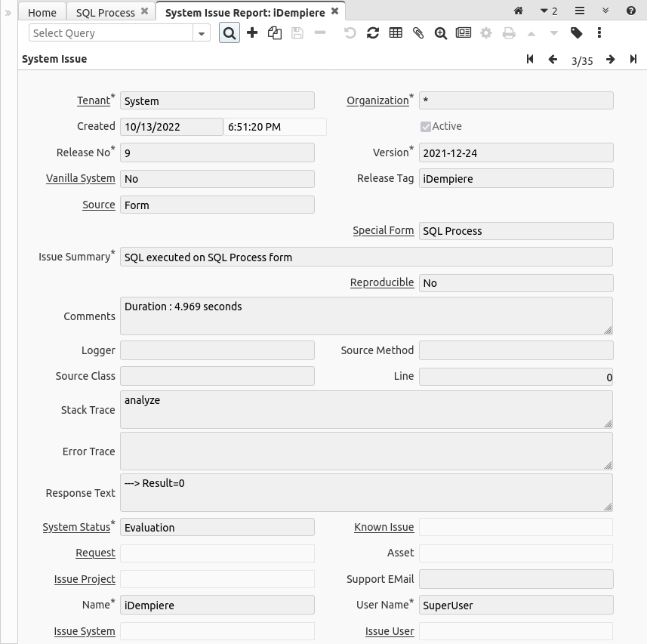
Task: Switch to the Home tab
Action: (x=42, y=12)
